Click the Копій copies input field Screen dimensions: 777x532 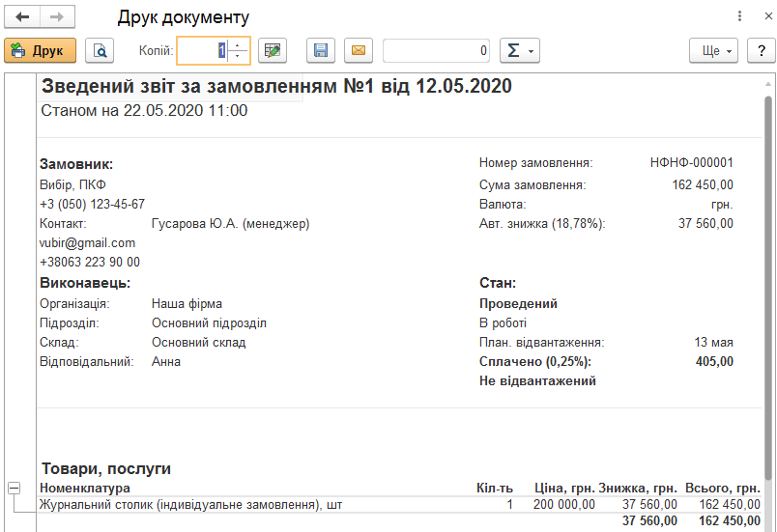pos(202,50)
